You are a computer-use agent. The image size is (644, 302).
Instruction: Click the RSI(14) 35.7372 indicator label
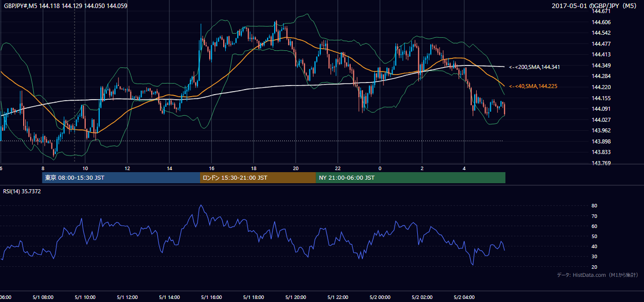click(x=22, y=191)
